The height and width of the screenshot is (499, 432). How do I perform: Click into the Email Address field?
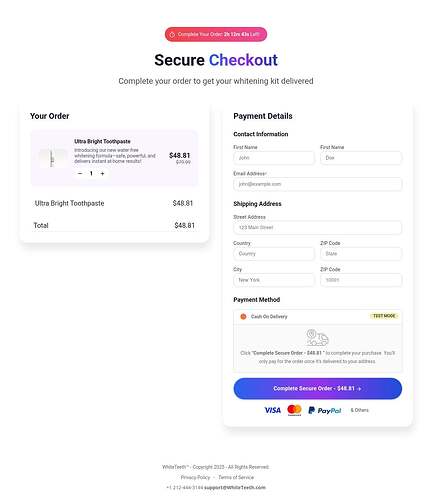318,184
